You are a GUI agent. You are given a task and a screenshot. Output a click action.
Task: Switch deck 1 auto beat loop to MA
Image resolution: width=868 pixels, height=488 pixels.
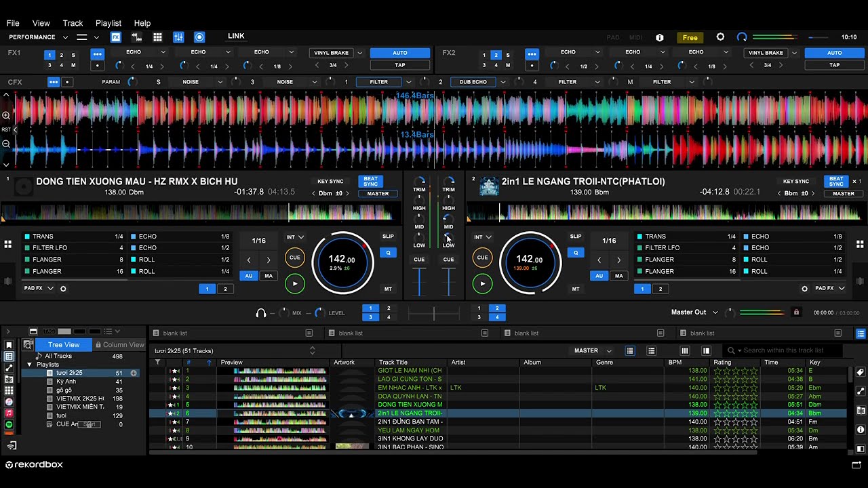[x=269, y=276]
